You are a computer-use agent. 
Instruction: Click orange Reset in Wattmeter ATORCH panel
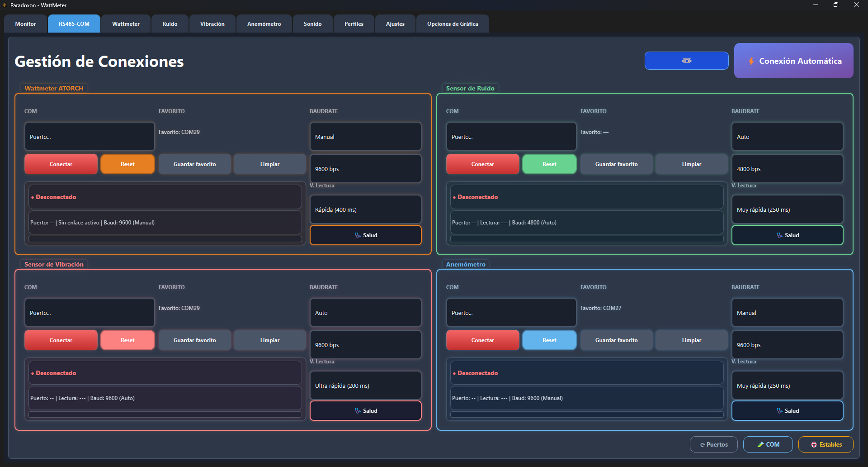127,164
